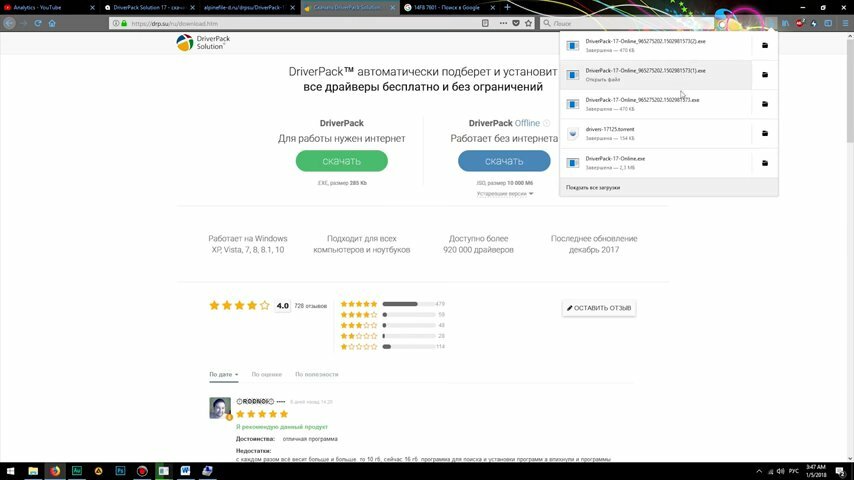This screenshot has height=480, width=854.
Task: Show folder for DriverPack-17-Online_965275202.1502981573(1).exe
Action: click(765, 75)
